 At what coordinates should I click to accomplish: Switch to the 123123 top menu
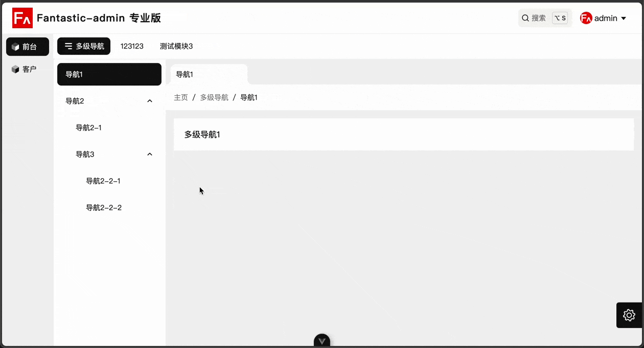tap(132, 47)
